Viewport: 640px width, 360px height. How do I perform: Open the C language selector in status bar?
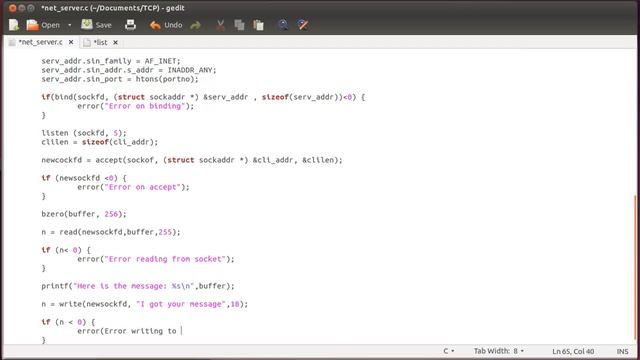pyautogui.click(x=449, y=351)
